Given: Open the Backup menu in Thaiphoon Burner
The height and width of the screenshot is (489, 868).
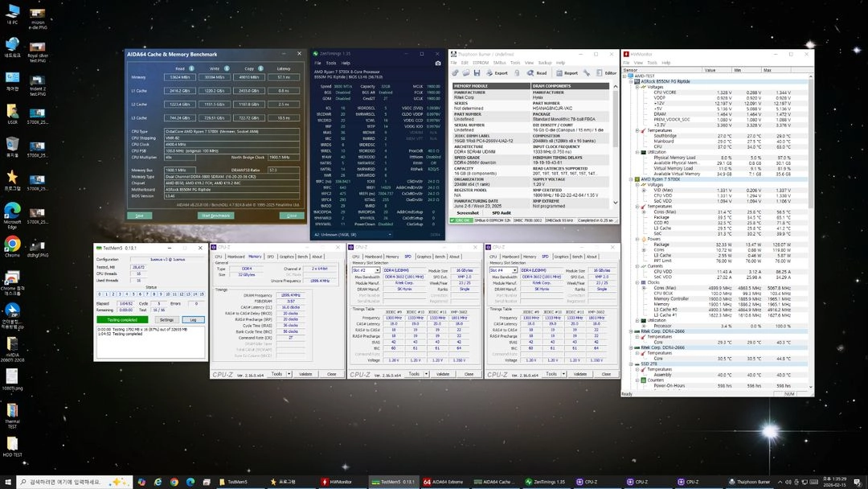Looking at the screenshot, I should [x=545, y=63].
